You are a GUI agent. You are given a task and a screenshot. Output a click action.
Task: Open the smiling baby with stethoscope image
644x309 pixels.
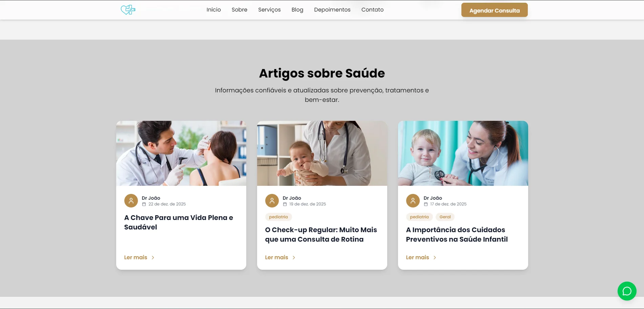point(463,153)
